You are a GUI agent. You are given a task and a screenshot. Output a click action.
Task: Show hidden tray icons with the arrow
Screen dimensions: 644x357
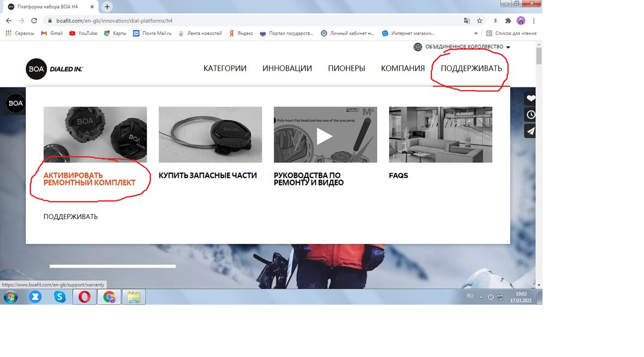pyautogui.click(x=481, y=297)
